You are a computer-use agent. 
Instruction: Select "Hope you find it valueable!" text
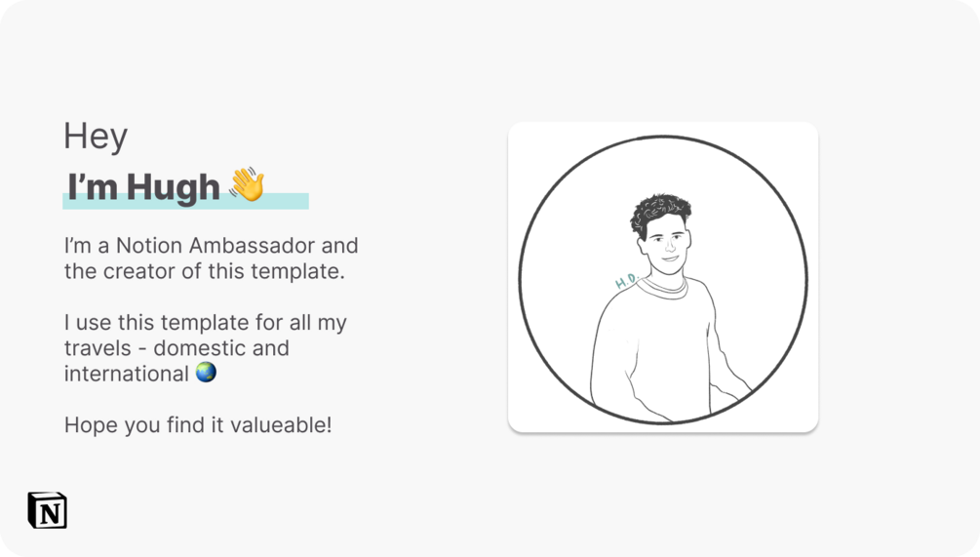click(198, 425)
